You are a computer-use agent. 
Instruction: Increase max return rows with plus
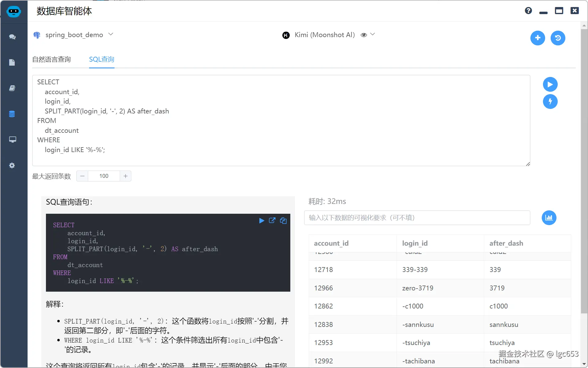coord(126,176)
